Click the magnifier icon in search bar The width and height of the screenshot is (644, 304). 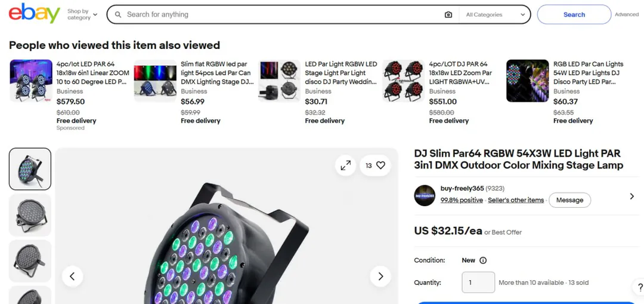click(118, 14)
